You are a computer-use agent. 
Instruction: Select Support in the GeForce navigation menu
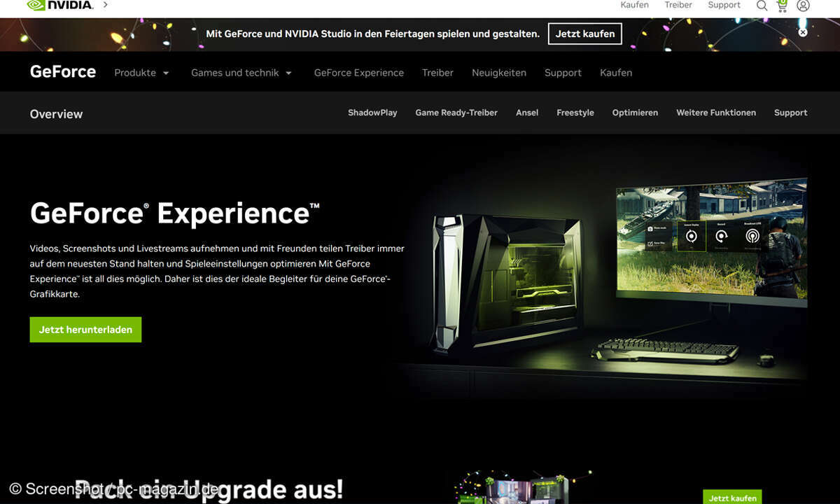click(563, 73)
